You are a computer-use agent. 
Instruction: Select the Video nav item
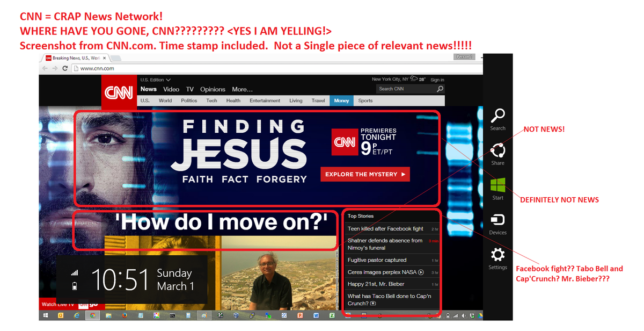click(x=171, y=89)
